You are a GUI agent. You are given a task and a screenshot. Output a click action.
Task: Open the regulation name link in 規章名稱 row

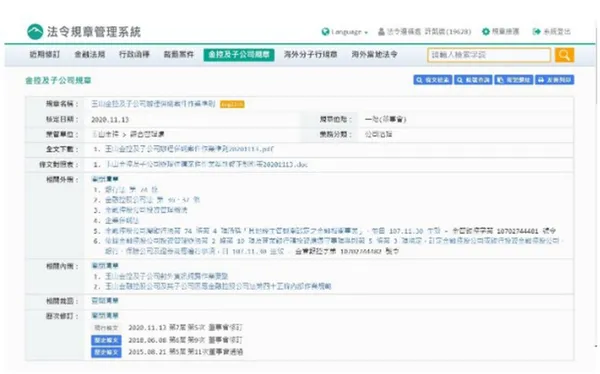tap(153, 104)
